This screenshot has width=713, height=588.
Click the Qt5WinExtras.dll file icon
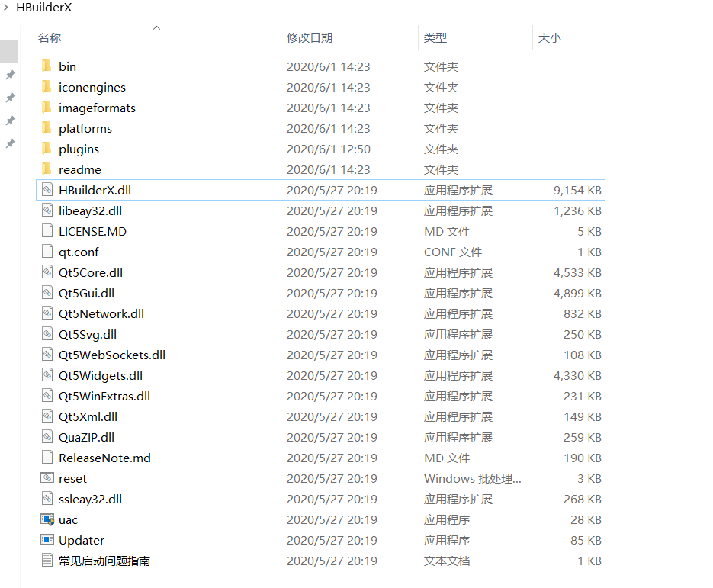coord(47,396)
